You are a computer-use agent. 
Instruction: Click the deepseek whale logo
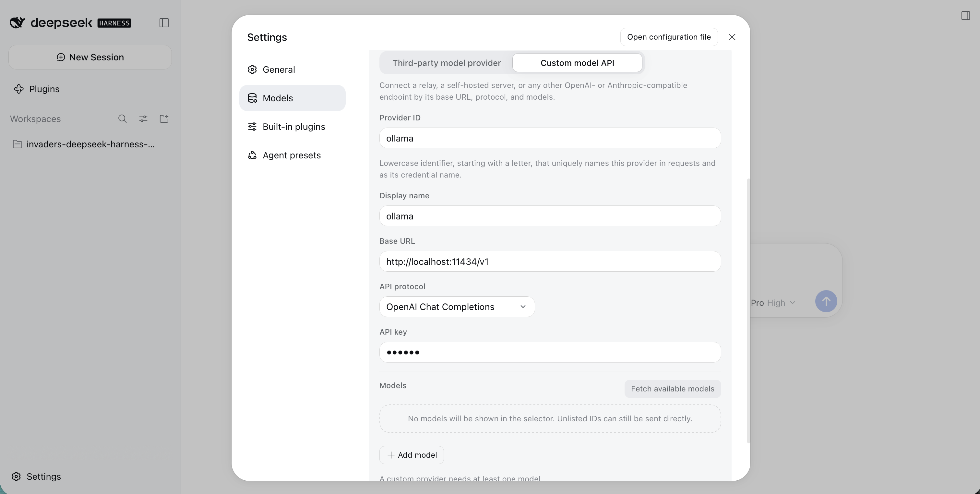coord(18,23)
